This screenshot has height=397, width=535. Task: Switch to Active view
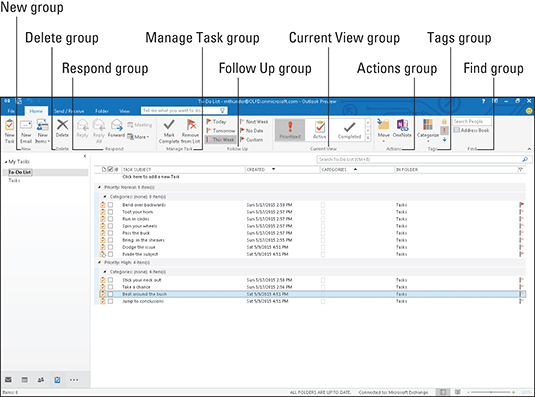pyautogui.click(x=320, y=130)
